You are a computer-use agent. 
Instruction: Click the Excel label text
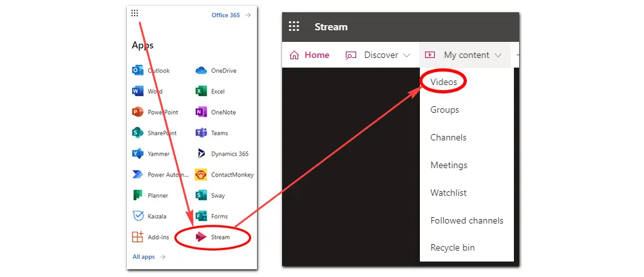218,91
